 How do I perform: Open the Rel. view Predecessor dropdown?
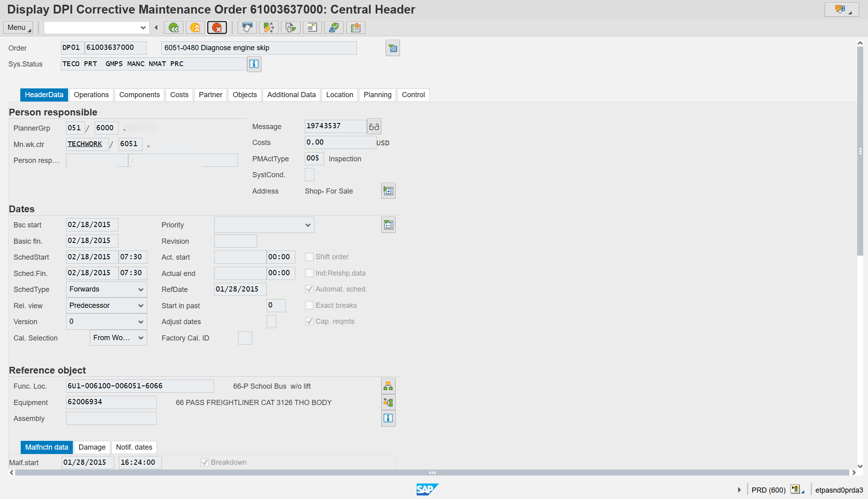(141, 305)
